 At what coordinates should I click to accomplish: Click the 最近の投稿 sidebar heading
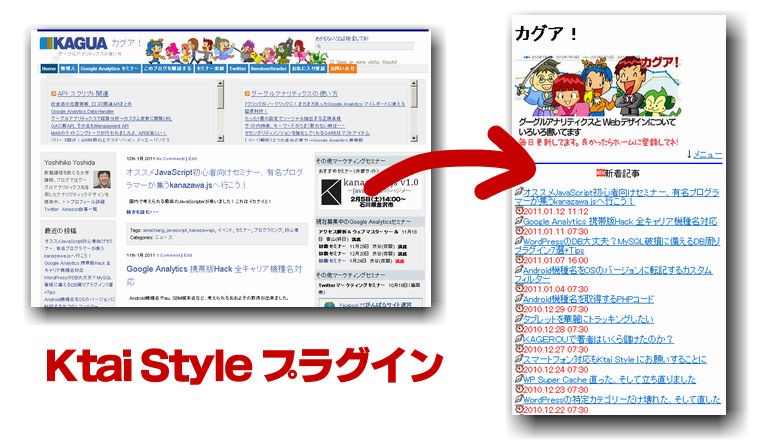pos(60,230)
